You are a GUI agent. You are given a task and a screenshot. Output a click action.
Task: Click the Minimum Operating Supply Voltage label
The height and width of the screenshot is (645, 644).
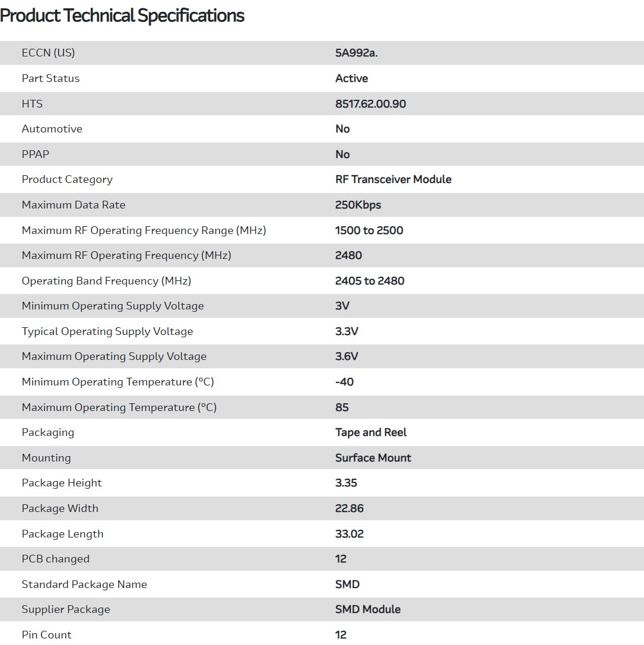(113, 306)
